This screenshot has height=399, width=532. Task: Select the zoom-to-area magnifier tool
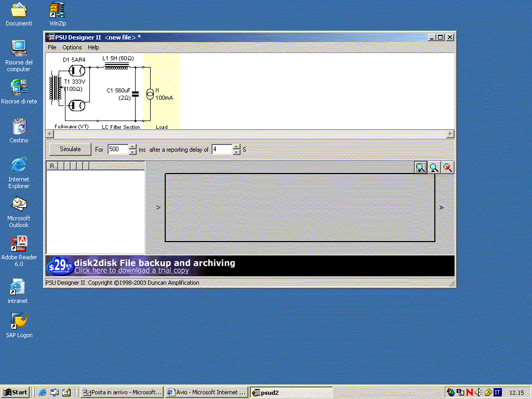pos(420,168)
